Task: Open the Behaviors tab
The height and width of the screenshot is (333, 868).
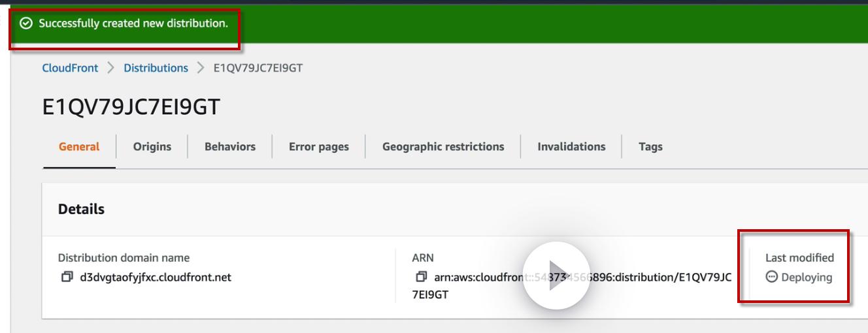Action: (230, 147)
